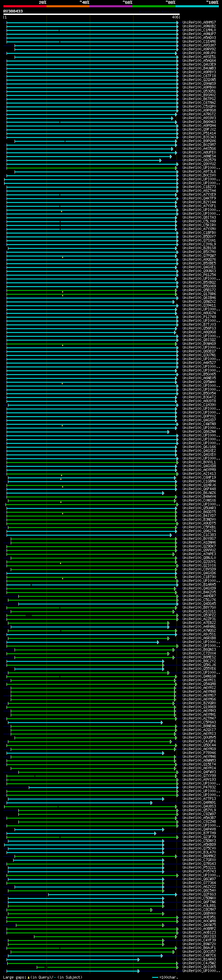
Task: Select the UniRef100_B6TPG2 label
Action: [199, 99]
